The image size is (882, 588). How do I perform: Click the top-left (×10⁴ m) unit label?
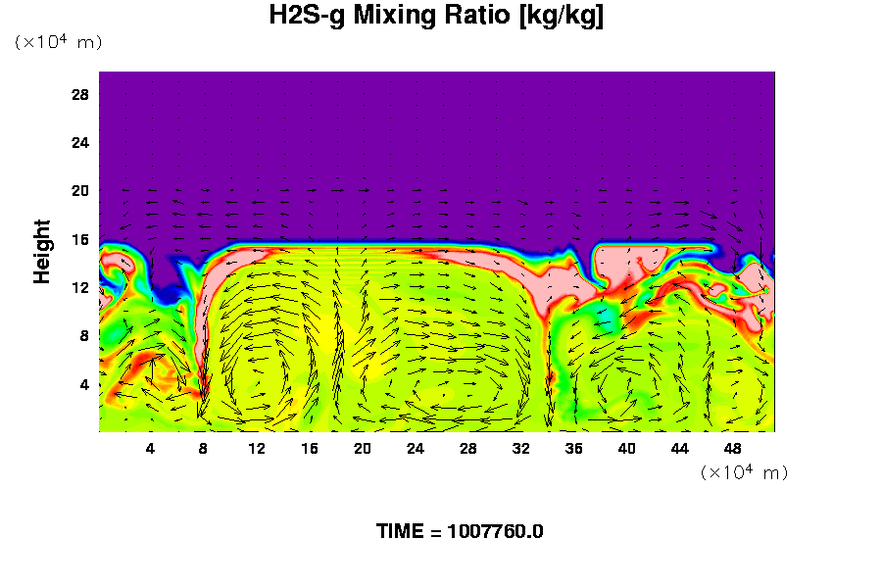point(58,42)
